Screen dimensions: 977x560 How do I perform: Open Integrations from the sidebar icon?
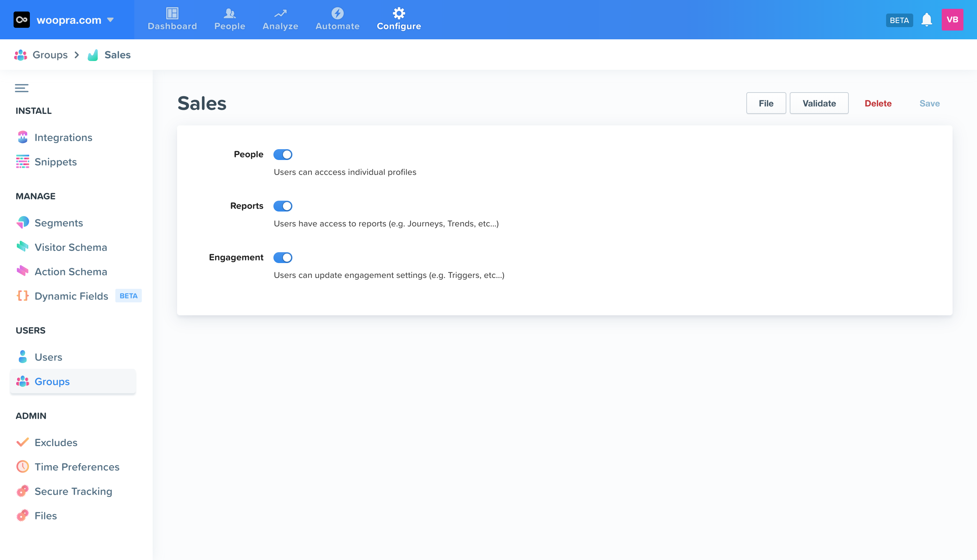coord(23,137)
